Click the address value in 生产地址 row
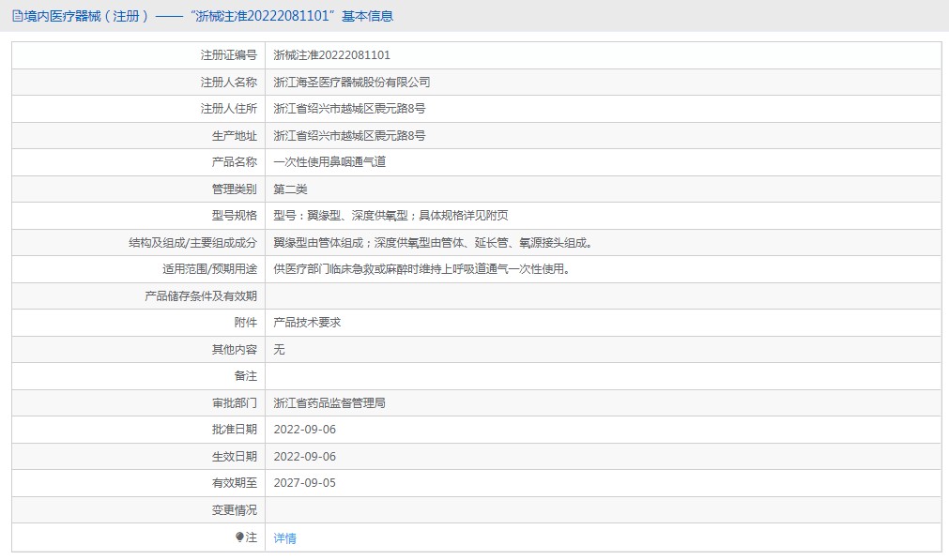 [x=349, y=135]
